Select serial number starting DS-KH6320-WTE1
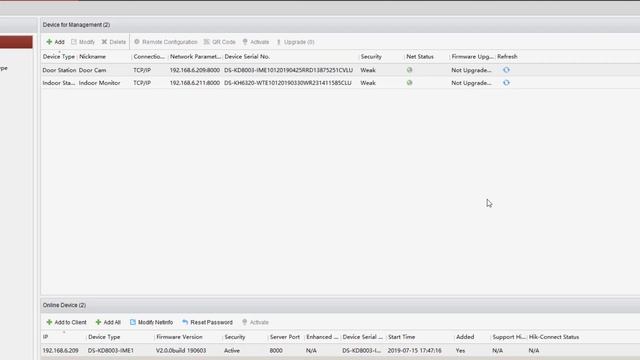 pos(287,83)
